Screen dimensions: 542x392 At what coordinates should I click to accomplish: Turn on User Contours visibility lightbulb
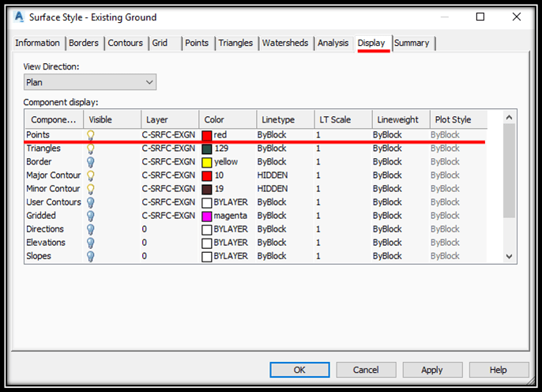[x=91, y=202]
